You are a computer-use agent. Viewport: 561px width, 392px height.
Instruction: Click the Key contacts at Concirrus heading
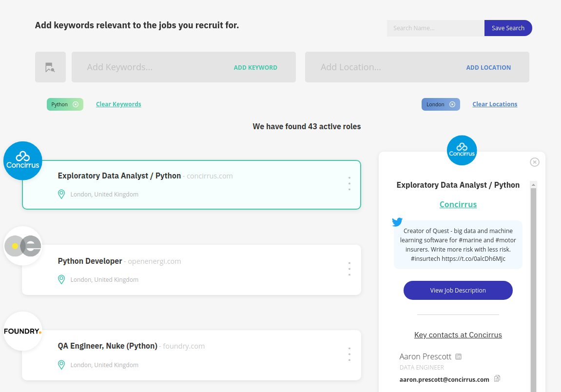pos(458,335)
